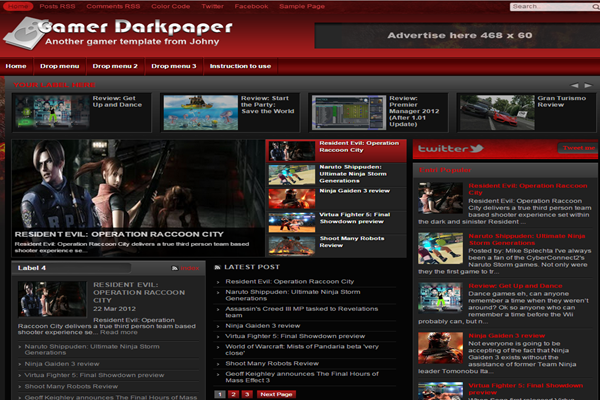Go to page 3 in pagination

coord(247,394)
